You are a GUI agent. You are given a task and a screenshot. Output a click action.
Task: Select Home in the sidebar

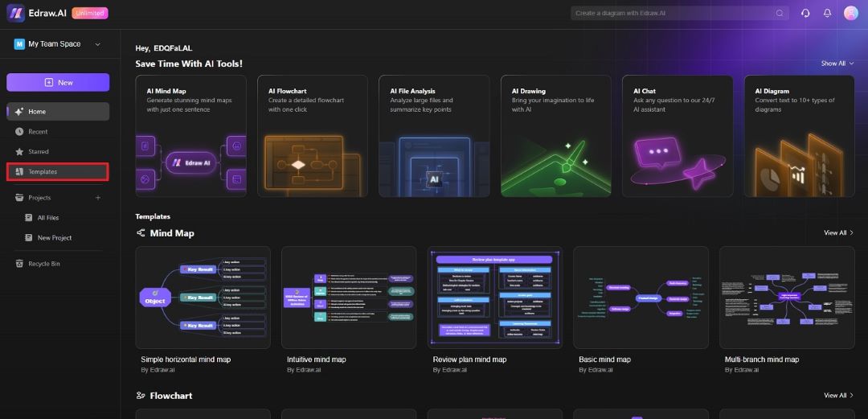(x=58, y=112)
